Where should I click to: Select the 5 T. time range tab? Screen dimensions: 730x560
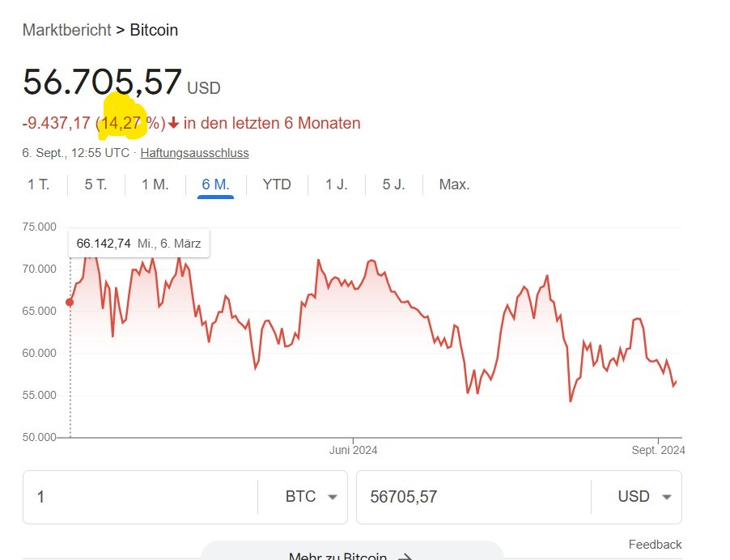[96, 185]
